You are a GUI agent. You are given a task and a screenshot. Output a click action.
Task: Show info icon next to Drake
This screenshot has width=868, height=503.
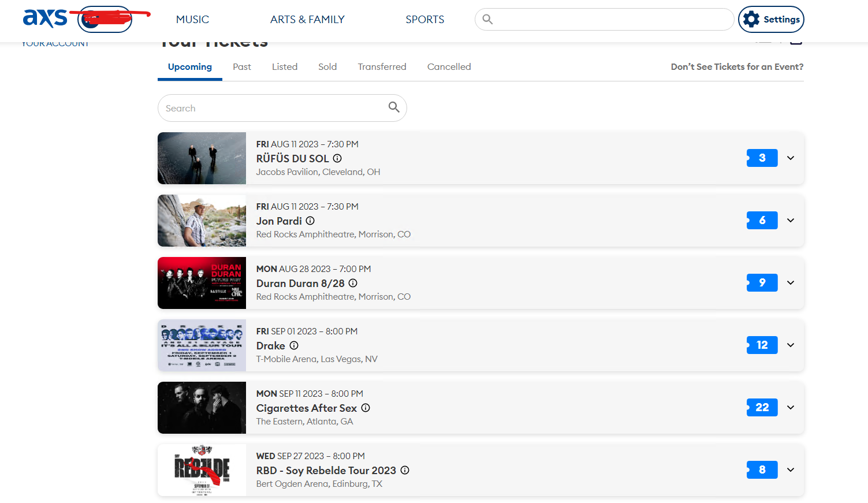click(294, 345)
